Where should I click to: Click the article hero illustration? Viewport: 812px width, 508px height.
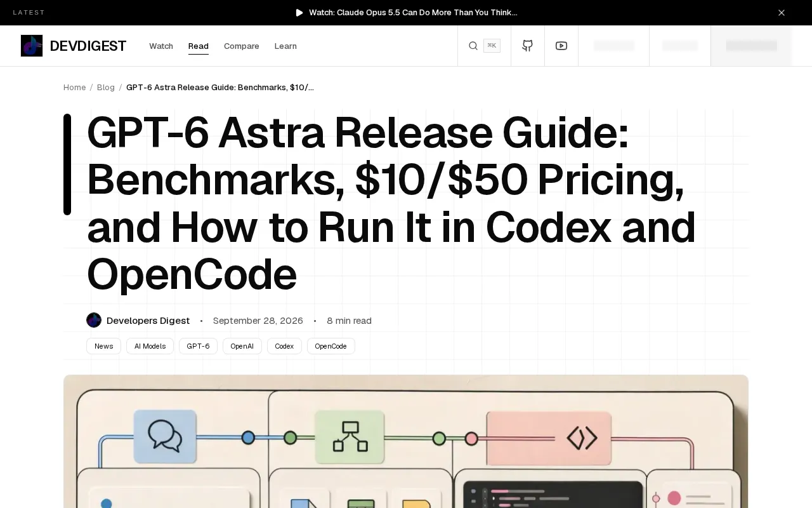(x=406, y=441)
